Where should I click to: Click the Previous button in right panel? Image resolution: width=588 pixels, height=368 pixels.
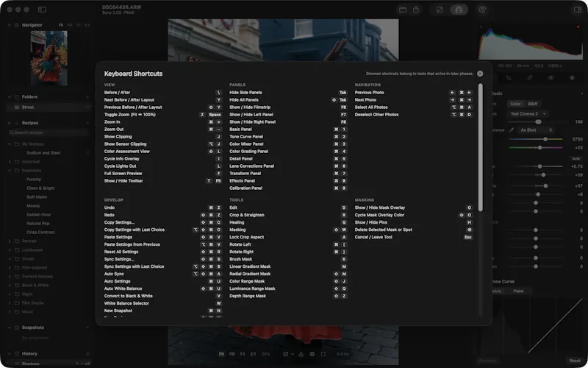(x=487, y=361)
